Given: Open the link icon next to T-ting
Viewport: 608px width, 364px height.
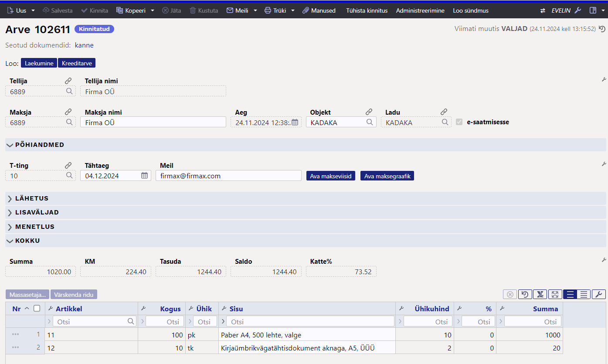Looking at the screenshot, I should pyautogui.click(x=68, y=166).
